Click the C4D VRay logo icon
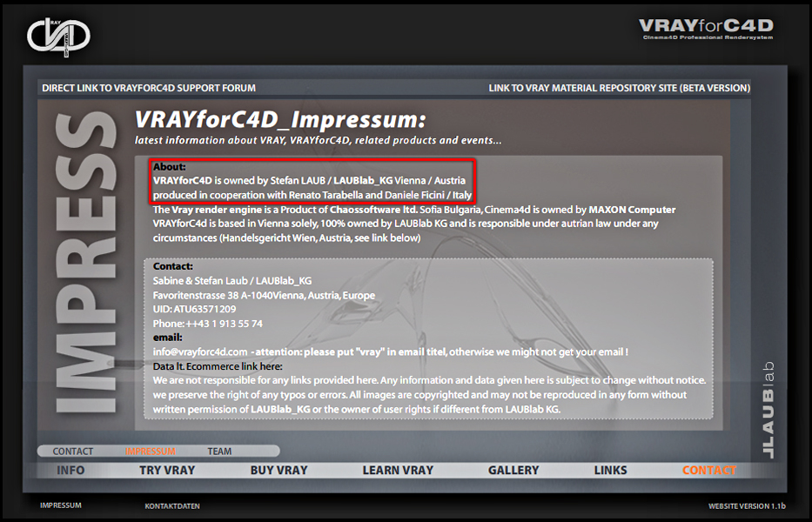 coord(58,37)
